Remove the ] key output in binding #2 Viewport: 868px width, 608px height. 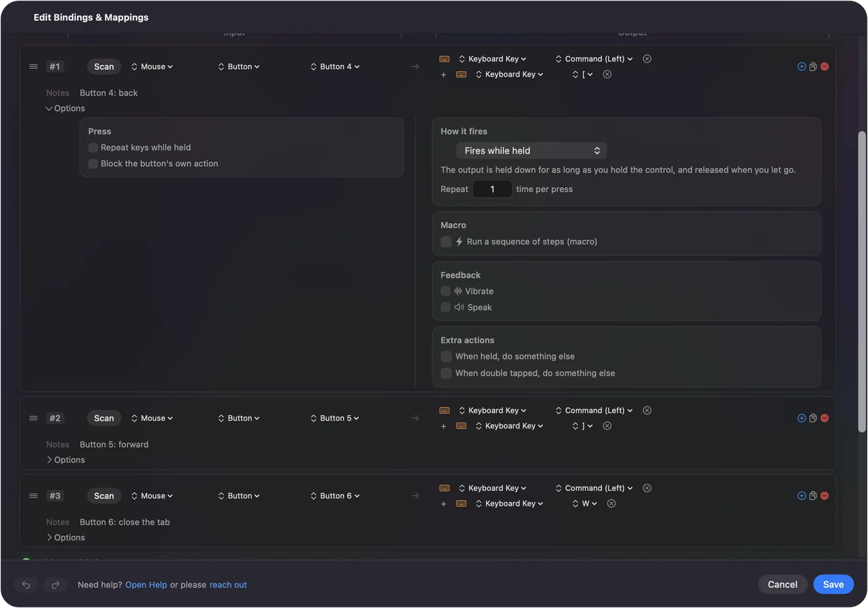(x=608, y=426)
